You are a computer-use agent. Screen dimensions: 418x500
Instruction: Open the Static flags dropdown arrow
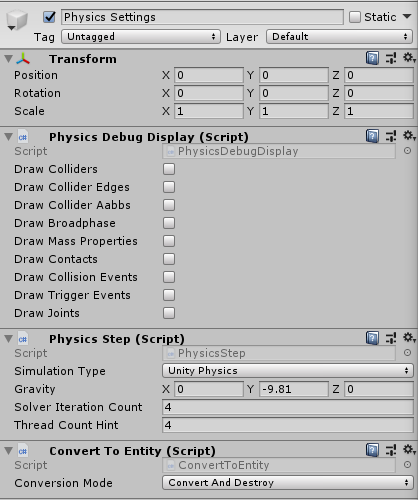tap(407, 16)
